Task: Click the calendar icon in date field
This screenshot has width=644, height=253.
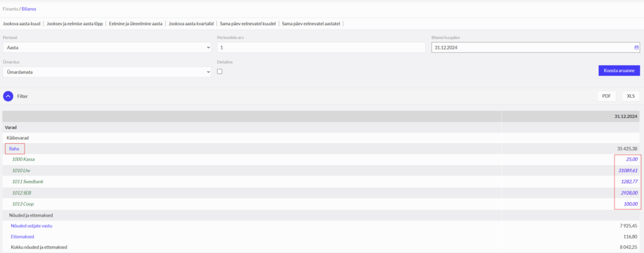Action: coord(636,47)
